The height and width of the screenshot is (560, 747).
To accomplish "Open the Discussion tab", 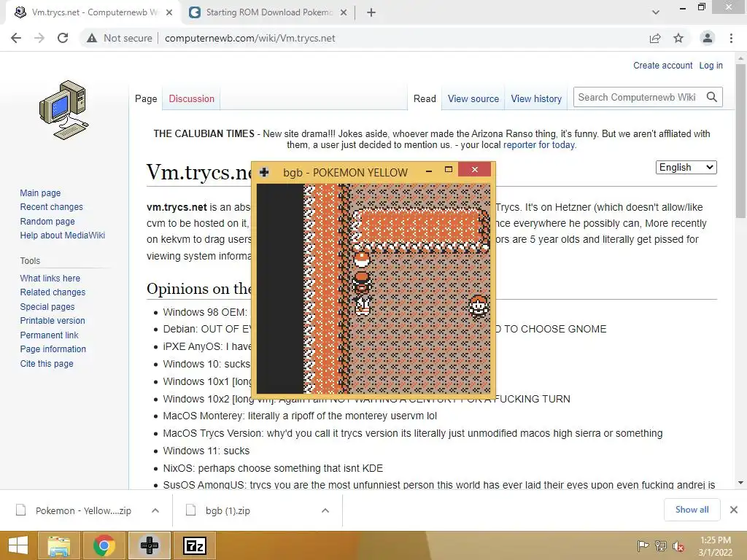I will 192,98.
